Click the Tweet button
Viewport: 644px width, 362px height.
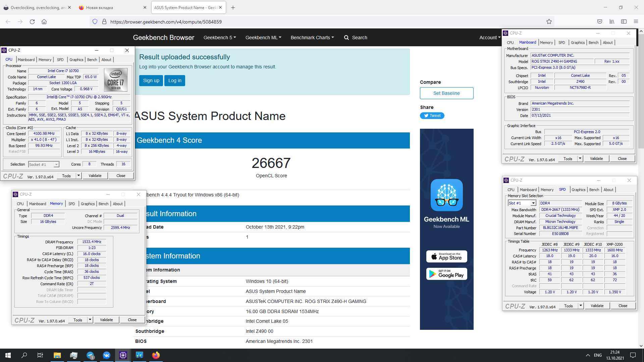[x=432, y=116]
